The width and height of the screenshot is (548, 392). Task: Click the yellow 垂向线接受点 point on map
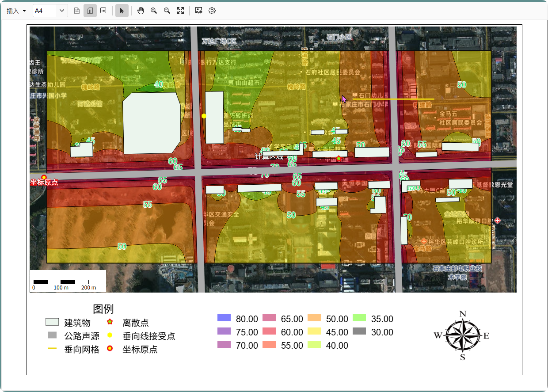pyautogui.click(x=204, y=116)
